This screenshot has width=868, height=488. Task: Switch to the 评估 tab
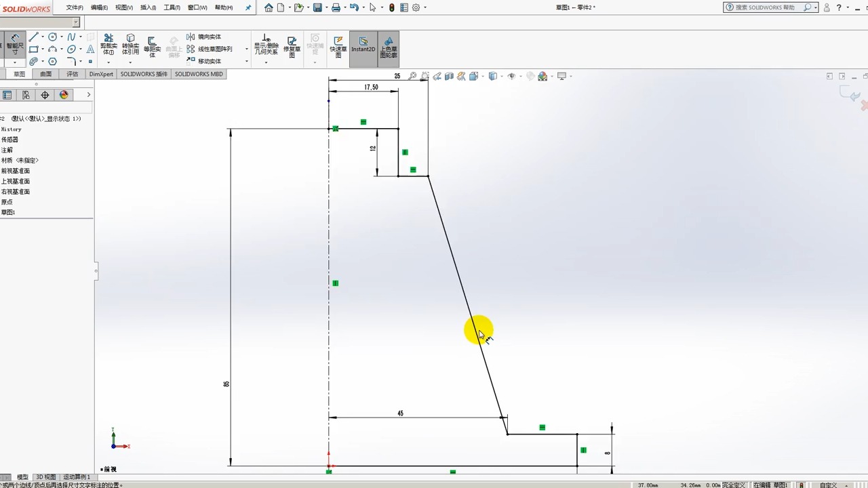coord(73,74)
